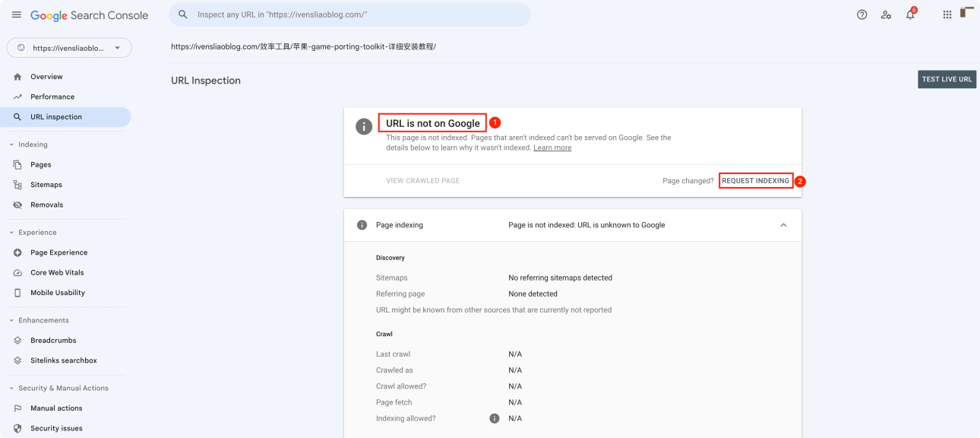Open Sitelinks searchbox report
980x438 pixels.
(64, 360)
